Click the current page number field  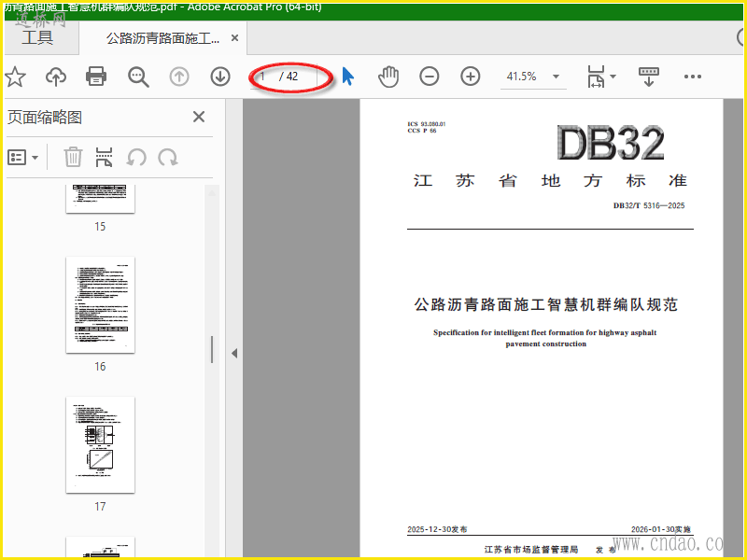(x=264, y=77)
